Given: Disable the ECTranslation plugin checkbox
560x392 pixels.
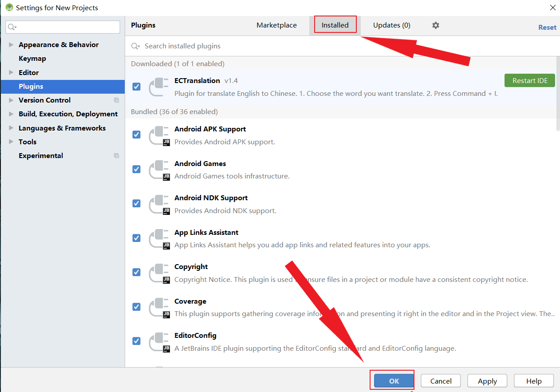Looking at the screenshot, I should click(137, 87).
